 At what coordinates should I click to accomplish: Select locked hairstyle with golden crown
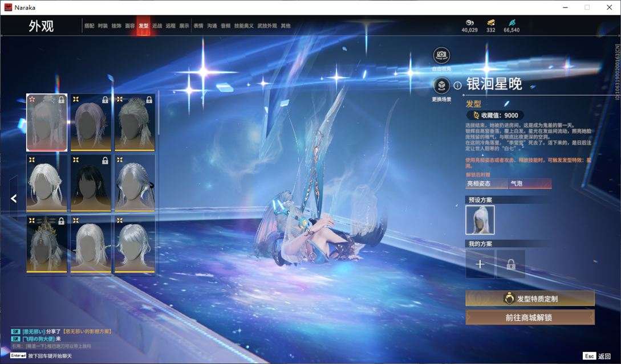pyautogui.click(x=47, y=244)
